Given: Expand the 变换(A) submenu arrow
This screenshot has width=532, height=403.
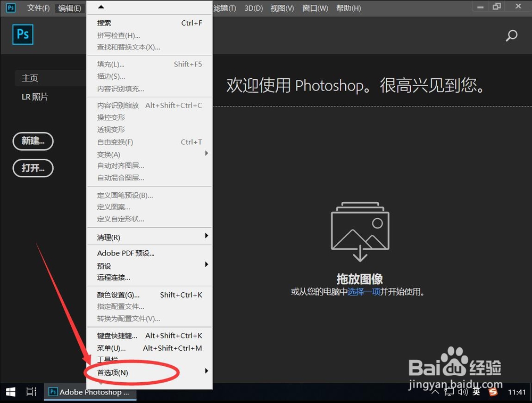Looking at the screenshot, I should (x=206, y=153).
